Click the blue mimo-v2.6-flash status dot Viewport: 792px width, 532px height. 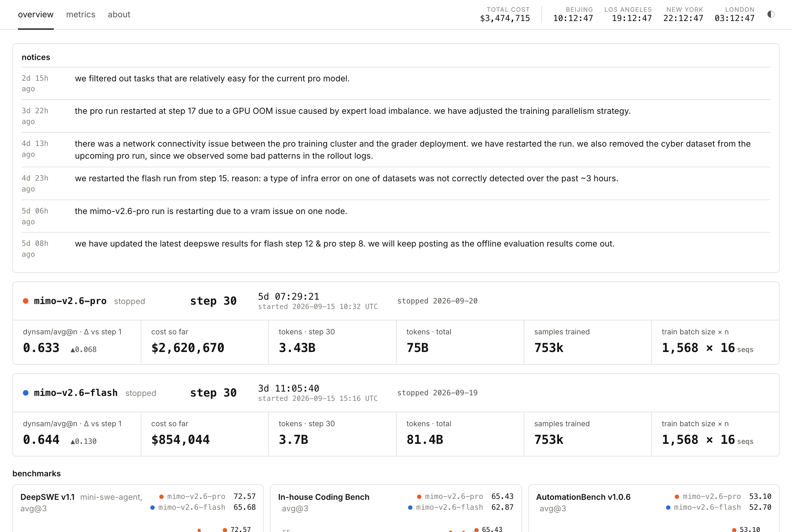coord(25,393)
